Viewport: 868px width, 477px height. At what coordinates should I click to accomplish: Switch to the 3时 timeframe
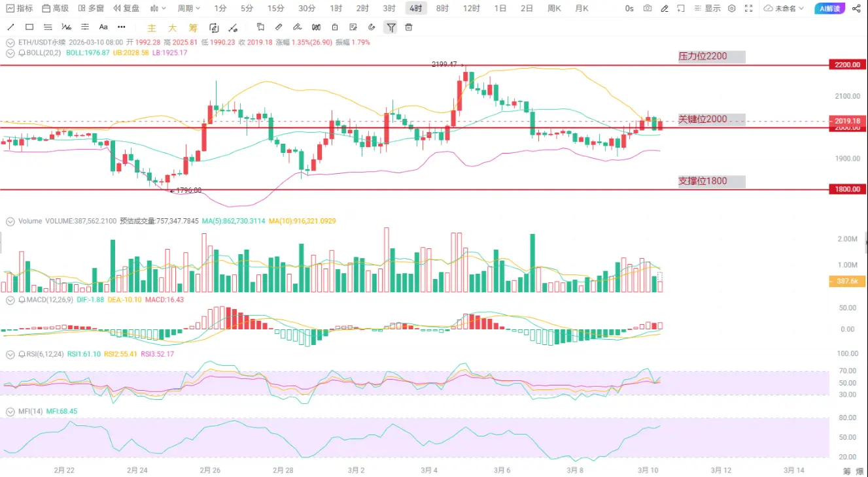point(389,8)
